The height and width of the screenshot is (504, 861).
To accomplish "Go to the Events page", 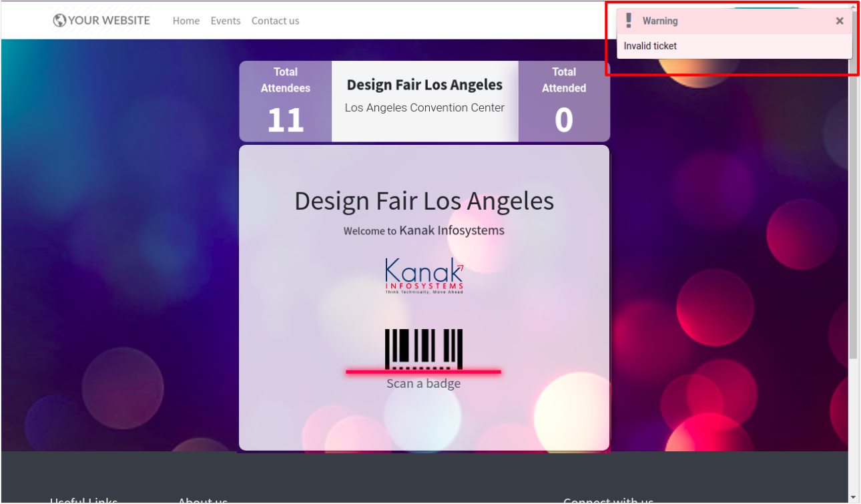I will click(226, 21).
